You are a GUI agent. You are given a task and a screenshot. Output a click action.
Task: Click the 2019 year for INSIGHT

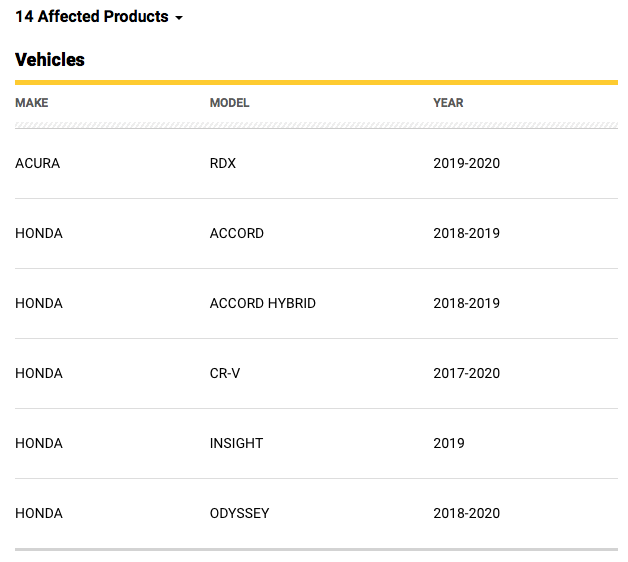click(449, 443)
